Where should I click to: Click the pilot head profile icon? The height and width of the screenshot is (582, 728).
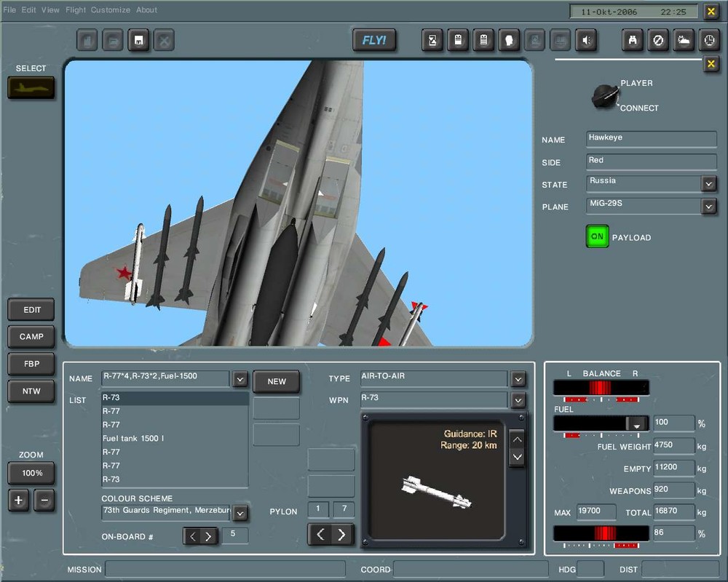pyautogui.click(x=509, y=41)
